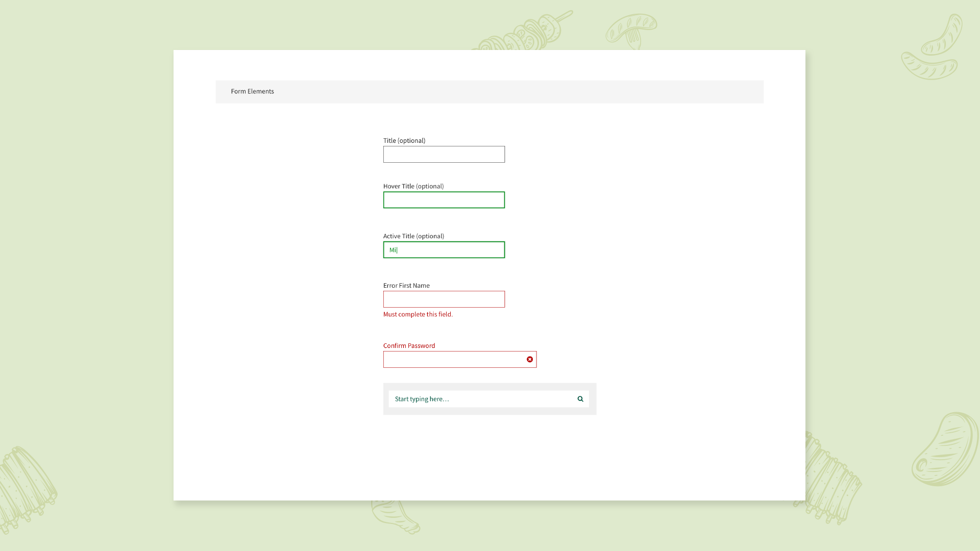Click the search magnifier icon

point(580,399)
